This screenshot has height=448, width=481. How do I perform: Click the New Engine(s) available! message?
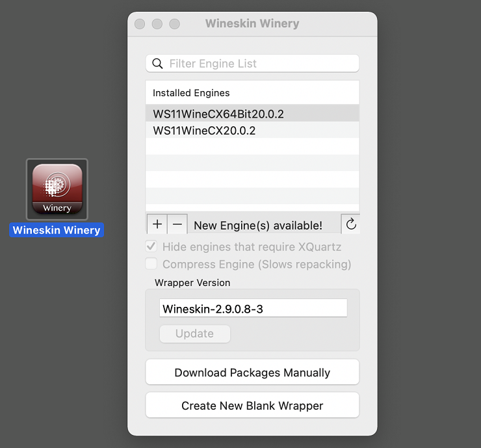click(x=258, y=226)
